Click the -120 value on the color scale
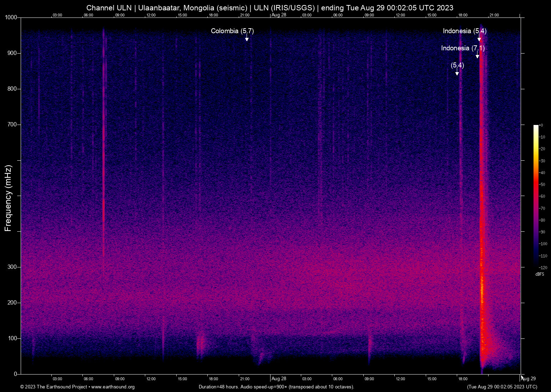 (x=543, y=267)
